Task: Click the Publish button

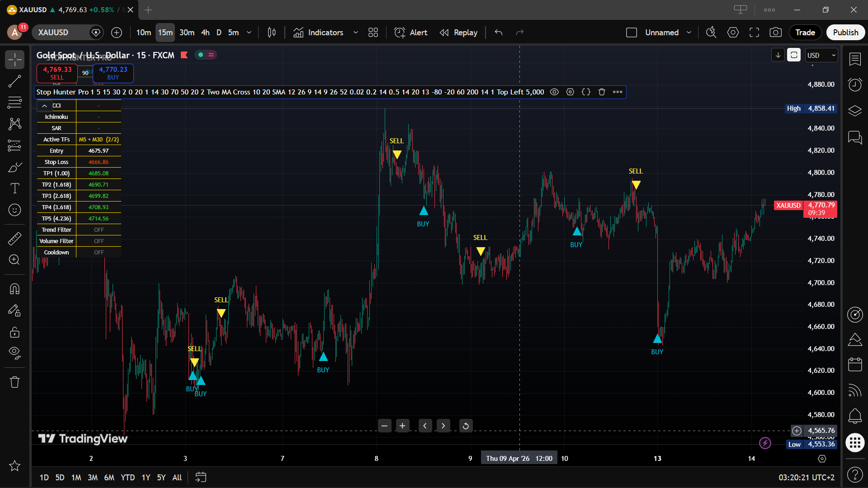Action: tap(845, 32)
